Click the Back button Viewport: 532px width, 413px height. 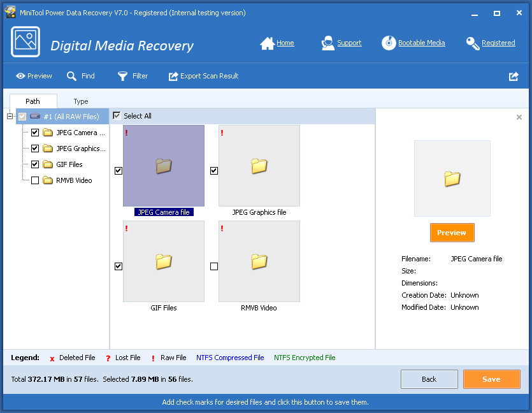(429, 379)
